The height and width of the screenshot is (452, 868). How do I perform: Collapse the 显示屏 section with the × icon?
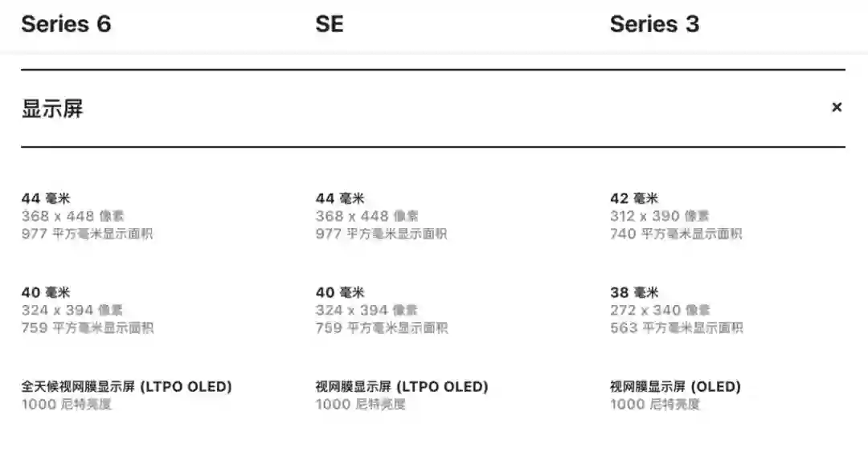[x=837, y=108]
